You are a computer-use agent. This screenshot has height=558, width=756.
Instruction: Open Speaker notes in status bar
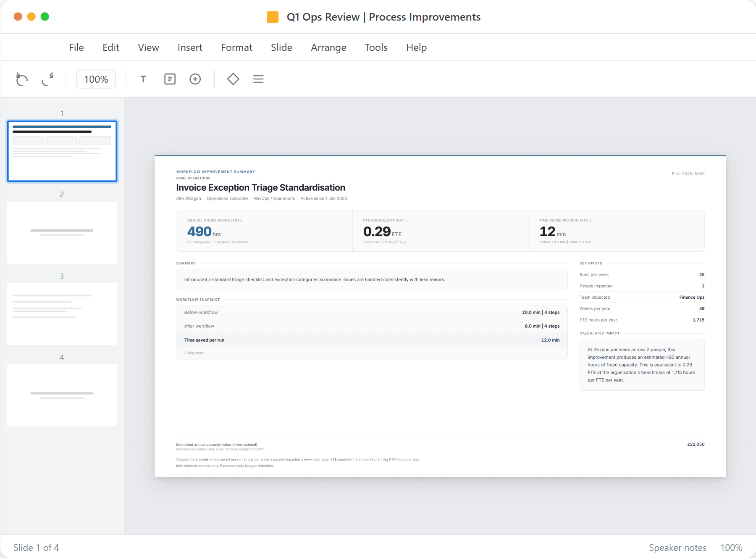pos(677,547)
